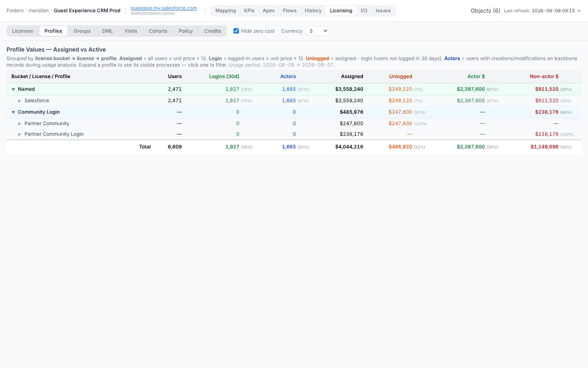Screen dimensions: 588x368
Task: Navigate to Folders breadcrumb
Action: [15, 11]
